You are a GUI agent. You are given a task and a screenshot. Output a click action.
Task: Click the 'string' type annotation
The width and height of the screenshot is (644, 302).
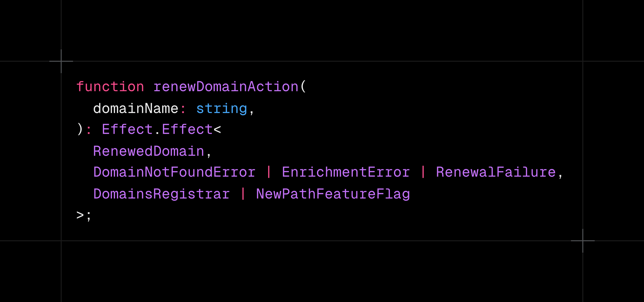pos(222,109)
